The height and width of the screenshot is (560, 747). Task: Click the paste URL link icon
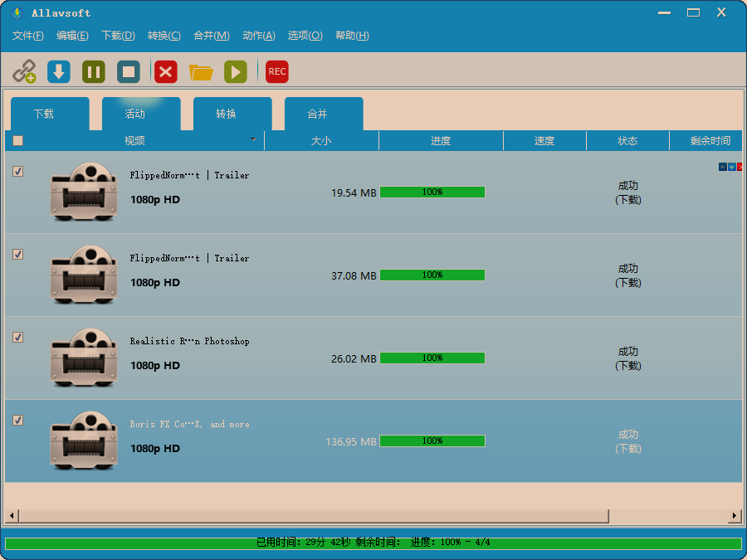point(24,71)
